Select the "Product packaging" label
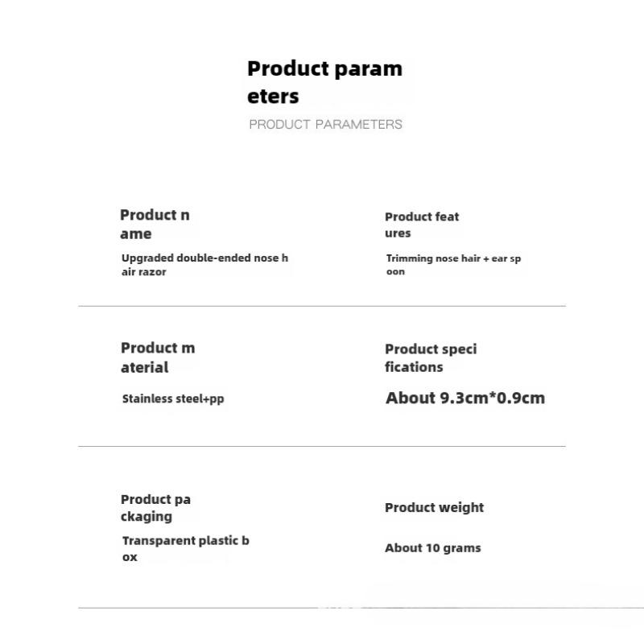 155,508
